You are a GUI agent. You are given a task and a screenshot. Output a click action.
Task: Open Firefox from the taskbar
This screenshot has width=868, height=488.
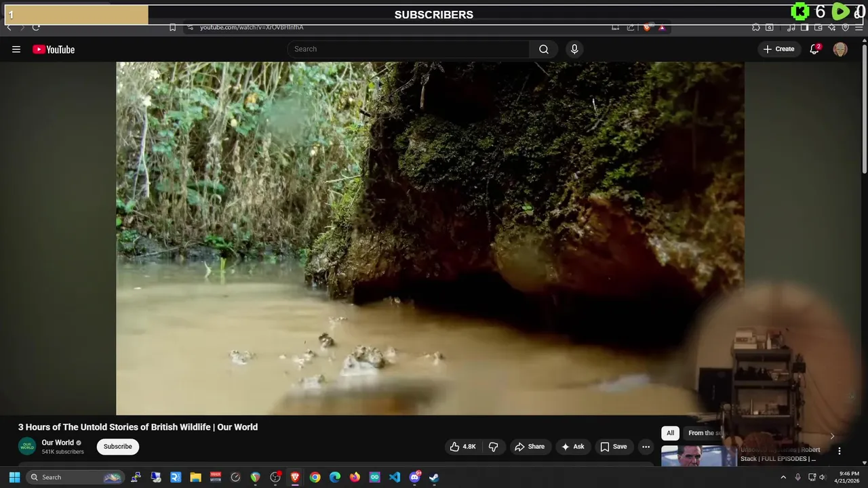coord(355,477)
